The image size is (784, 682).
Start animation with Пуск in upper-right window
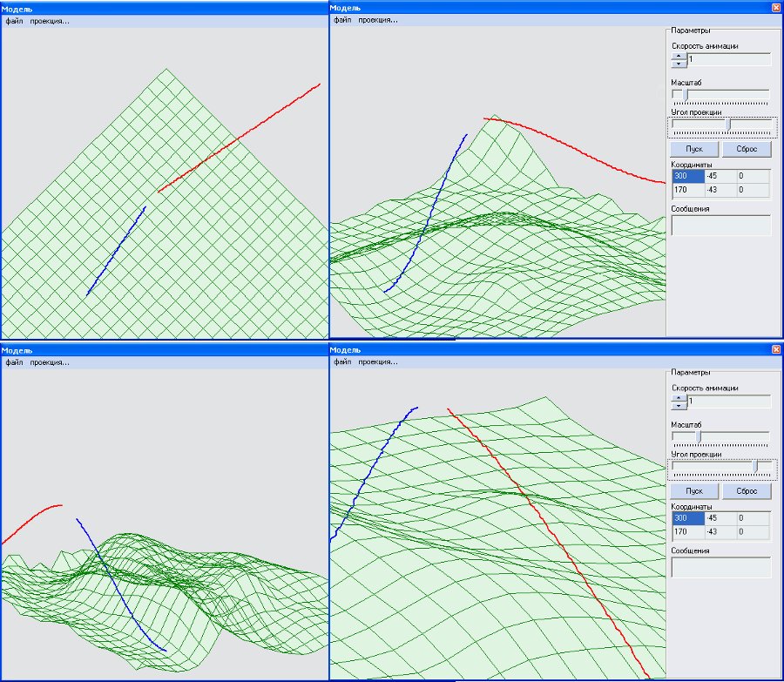694,149
